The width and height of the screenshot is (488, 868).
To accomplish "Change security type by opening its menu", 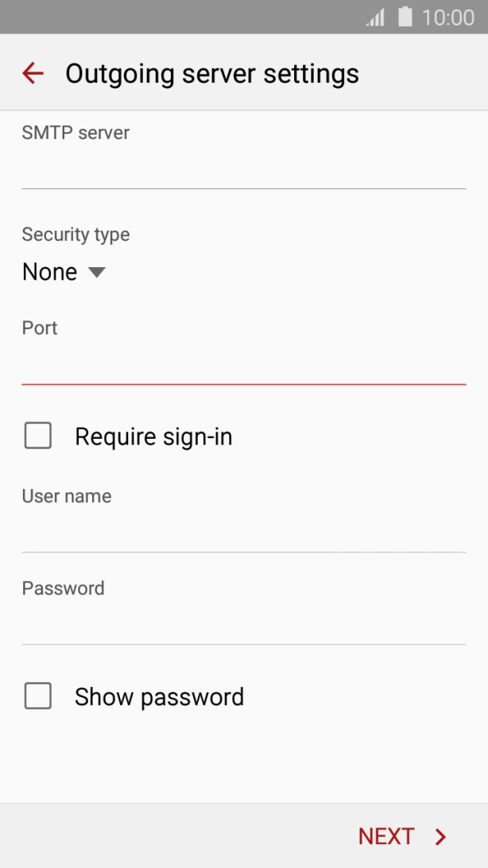I will click(x=64, y=272).
